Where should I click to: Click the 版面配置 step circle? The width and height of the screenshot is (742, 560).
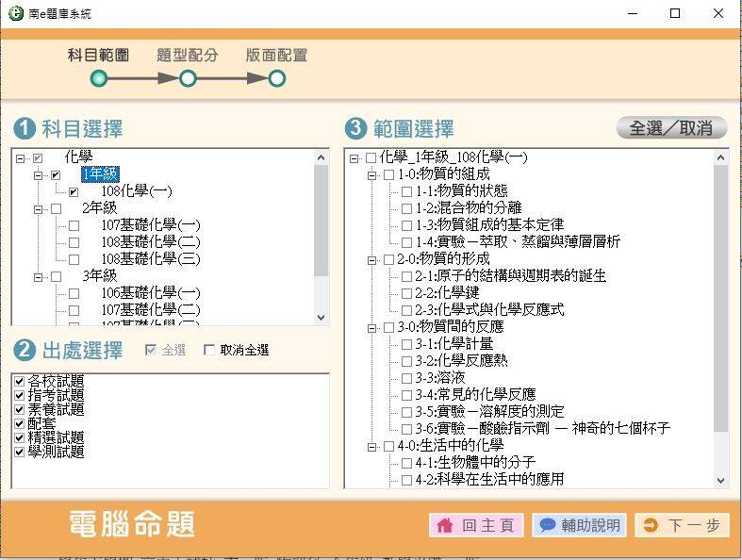[x=277, y=78]
